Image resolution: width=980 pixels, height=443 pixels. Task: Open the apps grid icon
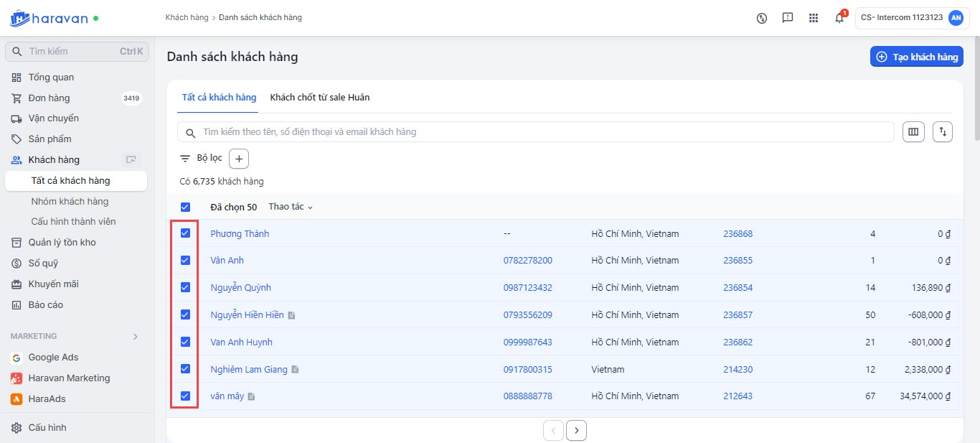pyautogui.click(x=813, y=18)
